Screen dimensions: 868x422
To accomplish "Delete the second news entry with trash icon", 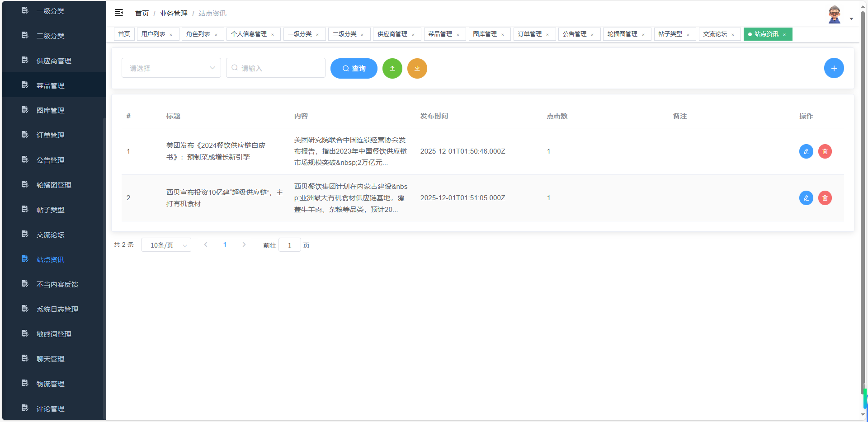I will 825,198.
